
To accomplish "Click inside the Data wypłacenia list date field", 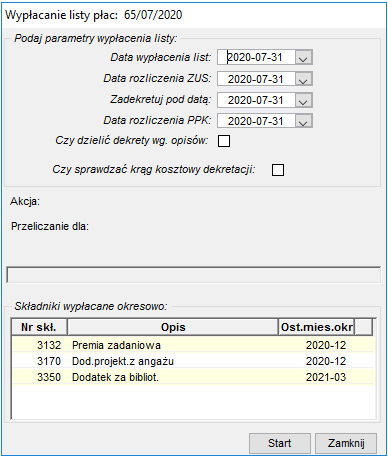I will (x=256, y=58).
